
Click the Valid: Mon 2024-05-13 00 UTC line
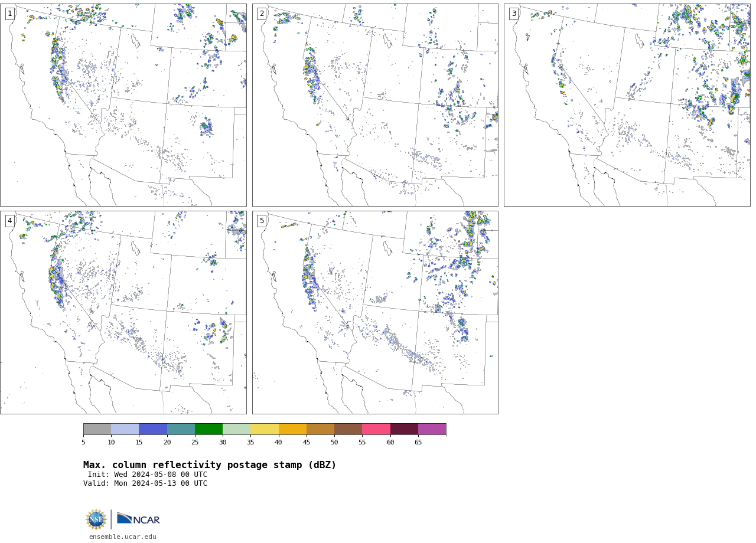point(145,483)
